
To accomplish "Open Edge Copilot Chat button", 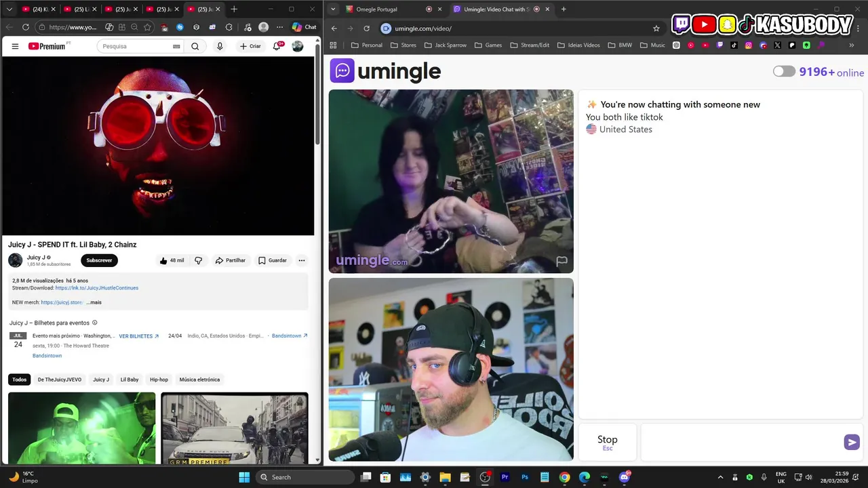I will point(304,27).
